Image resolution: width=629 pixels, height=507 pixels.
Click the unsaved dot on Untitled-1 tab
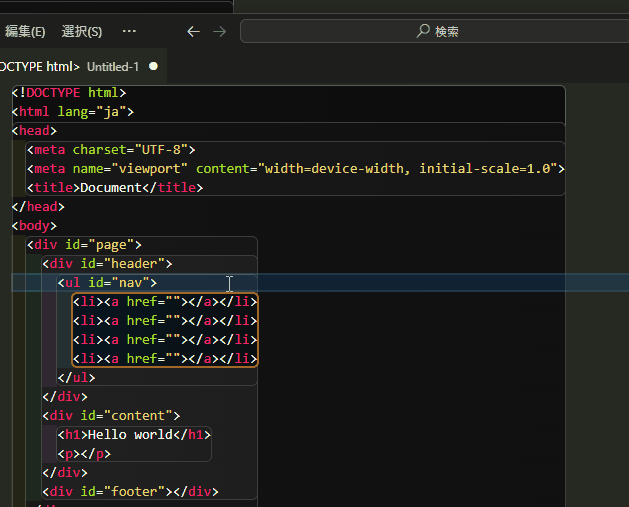153,66
